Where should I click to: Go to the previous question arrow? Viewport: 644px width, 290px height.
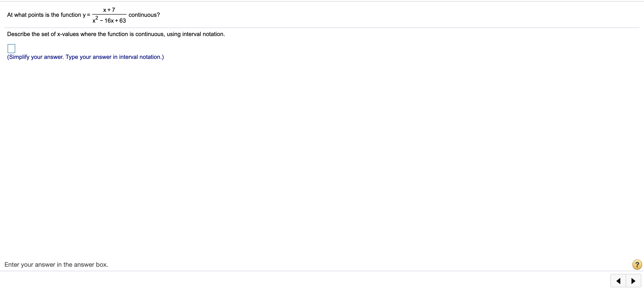click(x=618, y=281)
